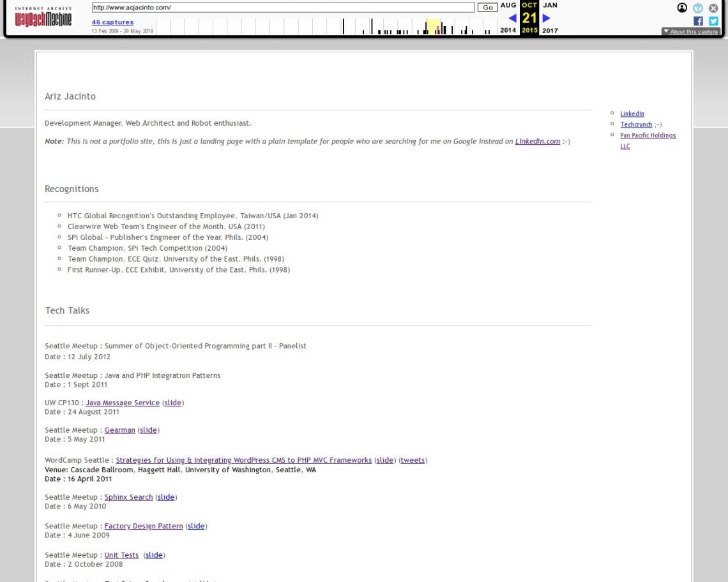Click HTC Global Recognition's Outstanding Employee entry
This screenshot has width=728, height=582.
[193, 216]
